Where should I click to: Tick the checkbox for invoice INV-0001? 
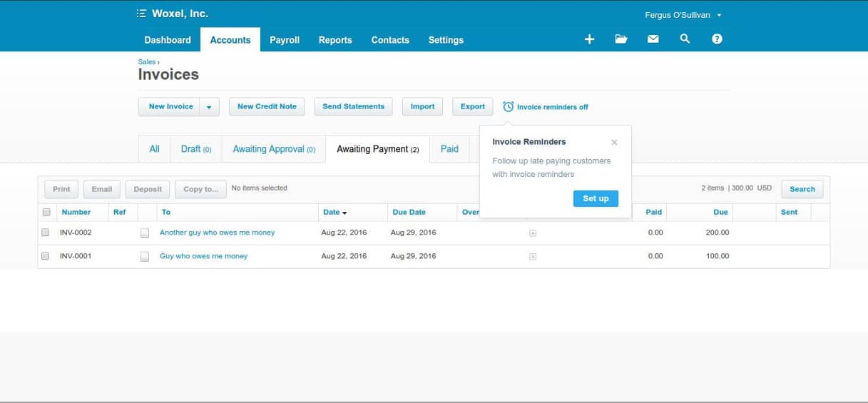(46, 256)
